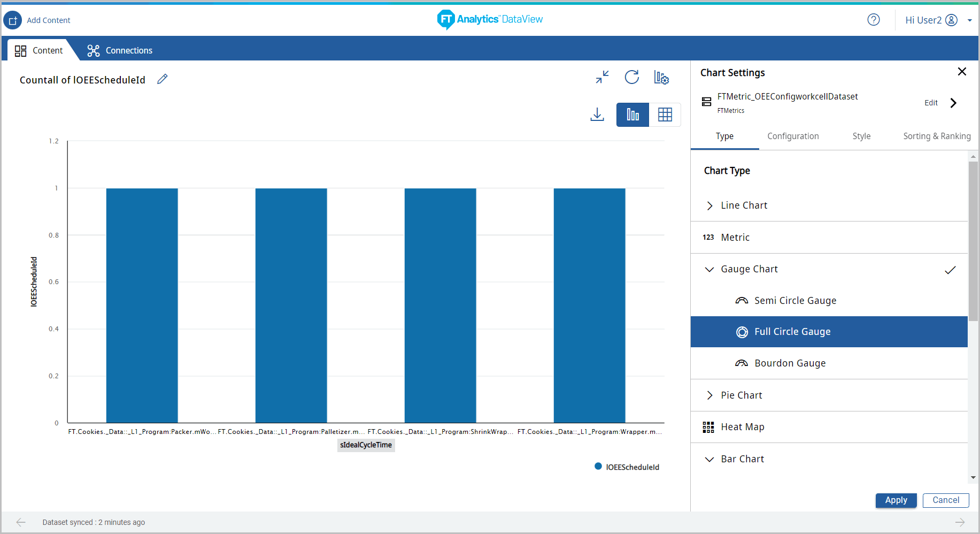Refresh the chart data
Viewport: 980px width, 534px height.
631,77
